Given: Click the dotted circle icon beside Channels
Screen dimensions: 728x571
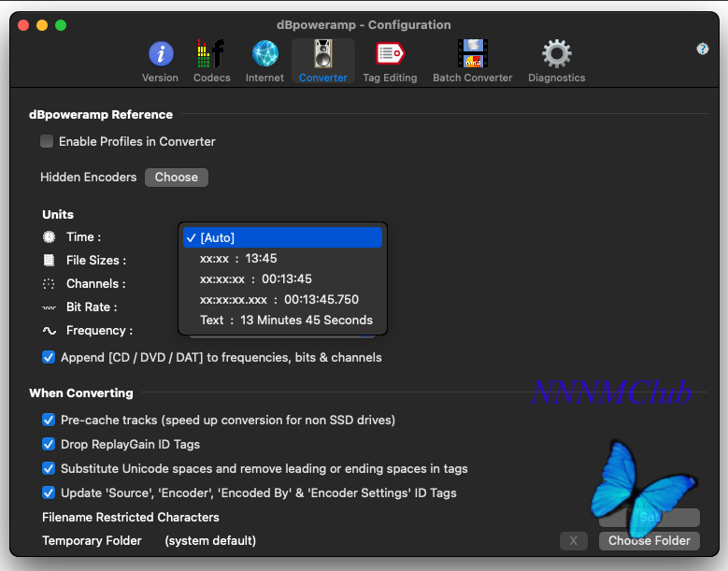Looking at the screenshot, I should [49, 284].
